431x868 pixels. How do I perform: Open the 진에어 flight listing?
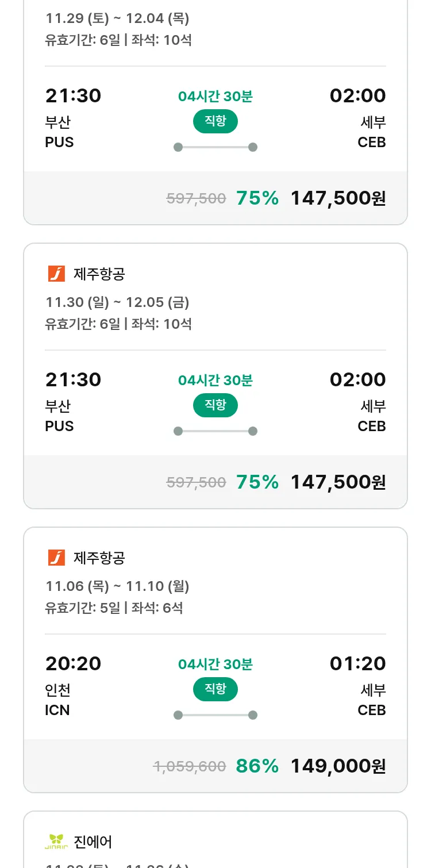point(93,842)
